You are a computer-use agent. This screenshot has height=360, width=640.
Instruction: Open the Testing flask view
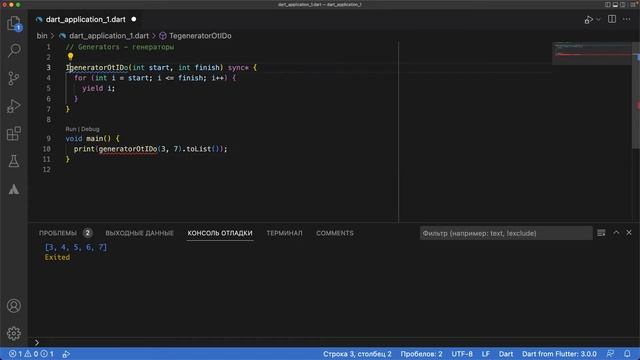pyautogui.click(x=14, y=161)
